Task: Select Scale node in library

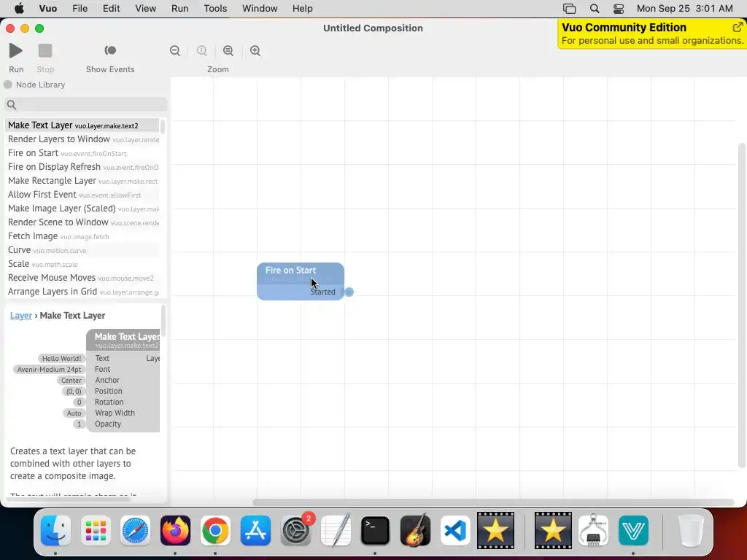Action: [x=83, y=263]
